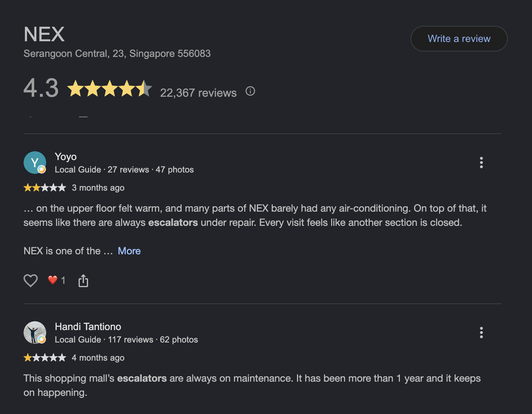Like Yoyo's review with the heart outline

(x=31, y=281)
